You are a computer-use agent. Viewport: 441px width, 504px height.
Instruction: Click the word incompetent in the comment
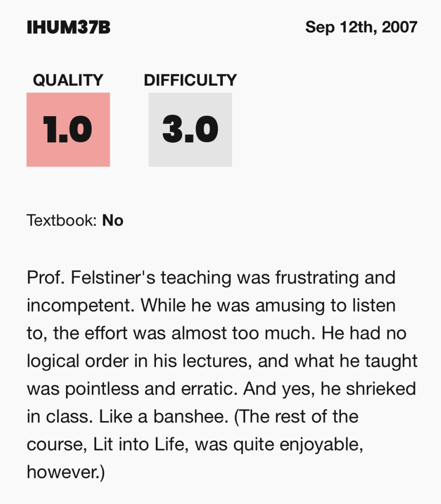click(80, 306)
